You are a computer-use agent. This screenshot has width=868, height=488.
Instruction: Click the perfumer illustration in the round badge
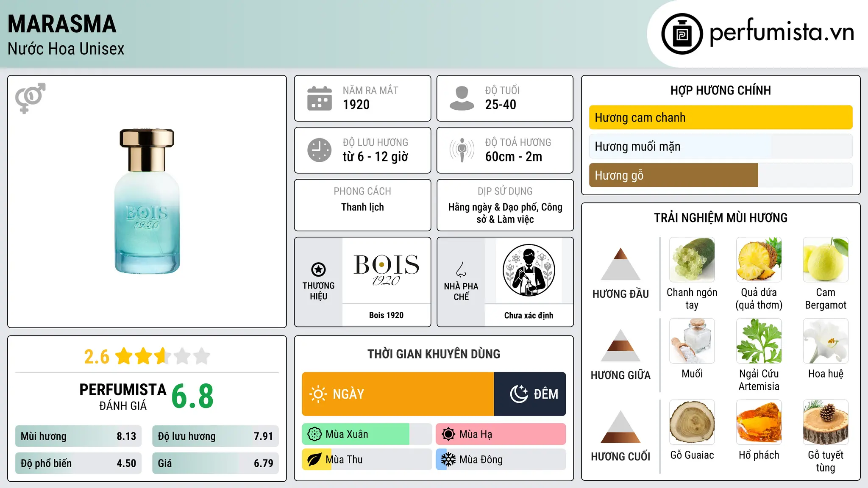coord(529,270)
